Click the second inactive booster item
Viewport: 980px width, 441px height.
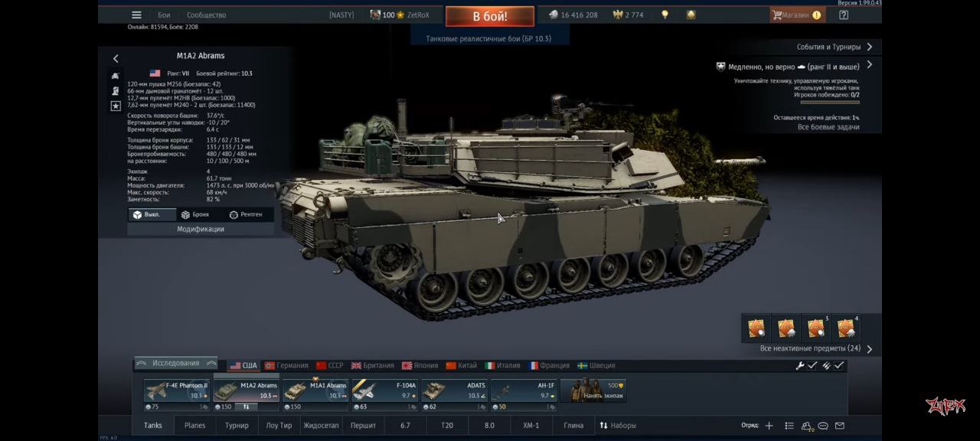tap(786, 328)
